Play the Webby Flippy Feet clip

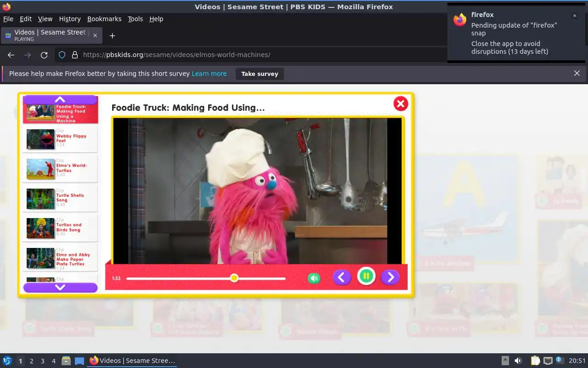point(60,139)
